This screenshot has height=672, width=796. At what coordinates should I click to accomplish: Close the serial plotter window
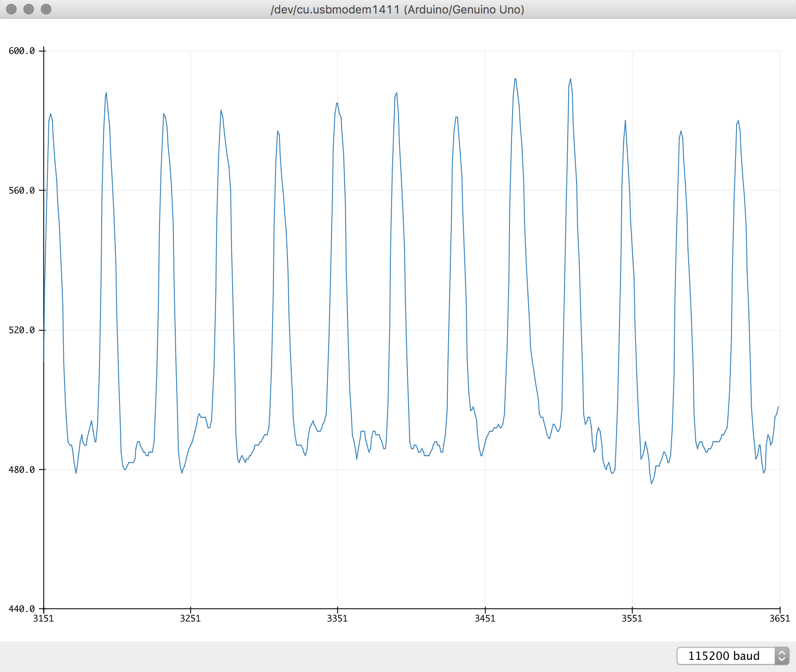coord(12,9)
